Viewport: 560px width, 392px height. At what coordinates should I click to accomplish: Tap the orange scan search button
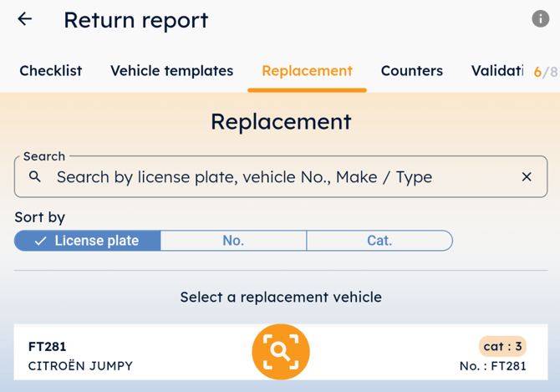(x=281, y=352)
